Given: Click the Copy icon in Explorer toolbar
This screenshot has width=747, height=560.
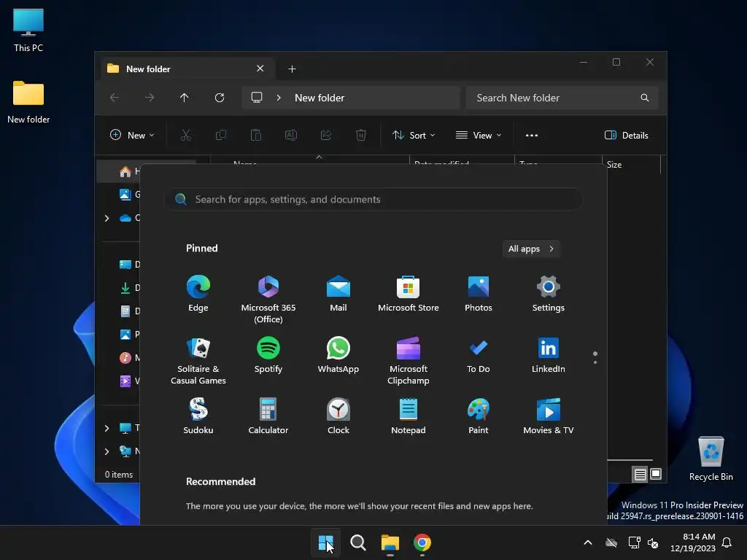Looking at the screenshot, I should [x=221, y=135].
